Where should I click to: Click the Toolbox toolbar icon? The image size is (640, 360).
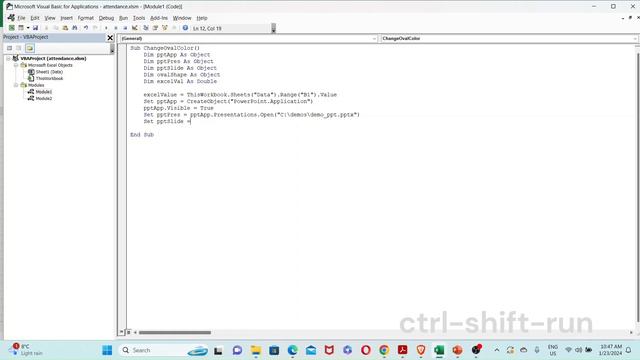pyautogui.click(x=174, y=28)
